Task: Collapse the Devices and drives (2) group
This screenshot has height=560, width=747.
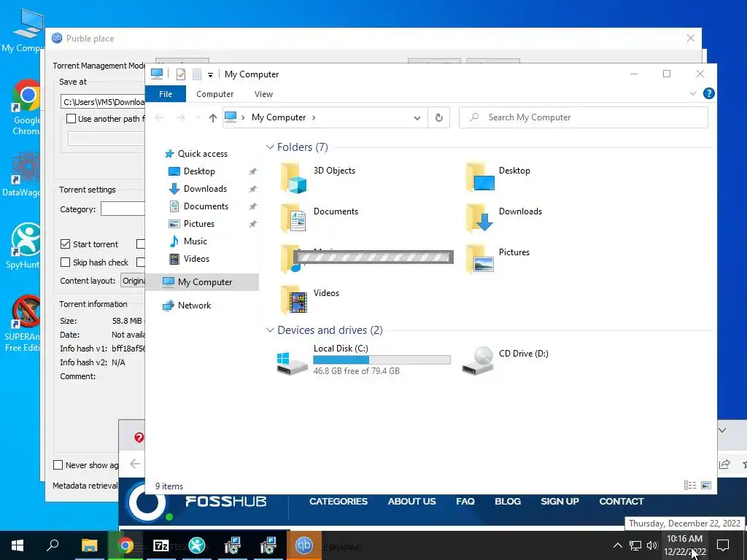Action: pos(270,330)
